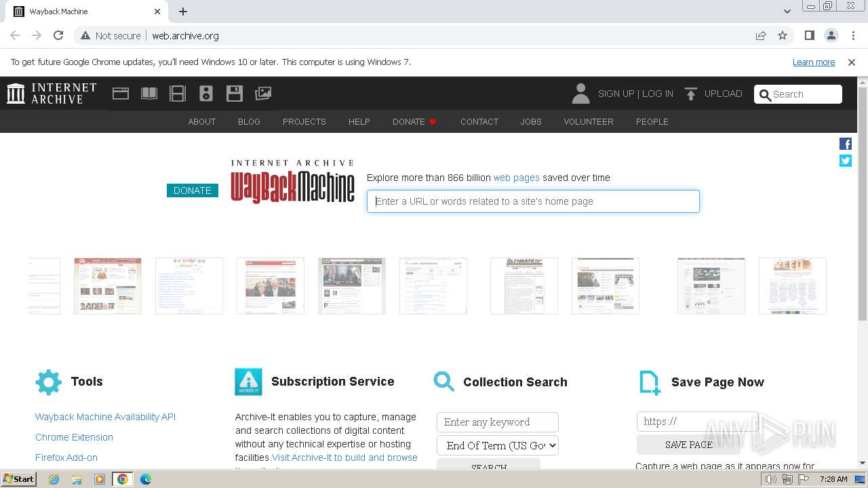
Task: Click LOG IN link
Action: (658, 94)
